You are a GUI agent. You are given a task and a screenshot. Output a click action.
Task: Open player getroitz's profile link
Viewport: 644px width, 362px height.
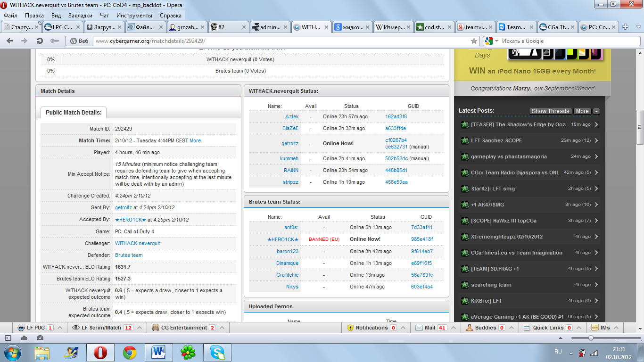(290, 143)
